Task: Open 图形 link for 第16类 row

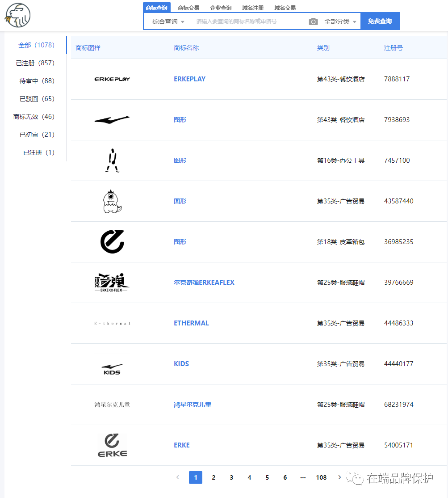Action: click(180, 160)
